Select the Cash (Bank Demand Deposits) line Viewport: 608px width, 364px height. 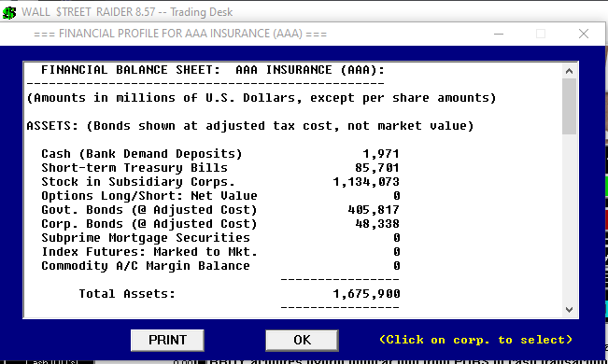[x=220, y=154]
